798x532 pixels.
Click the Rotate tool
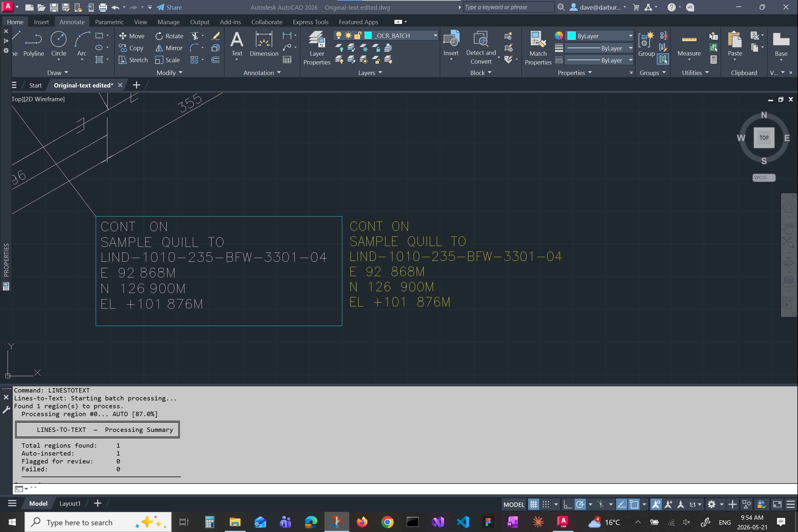pos(169,36)
